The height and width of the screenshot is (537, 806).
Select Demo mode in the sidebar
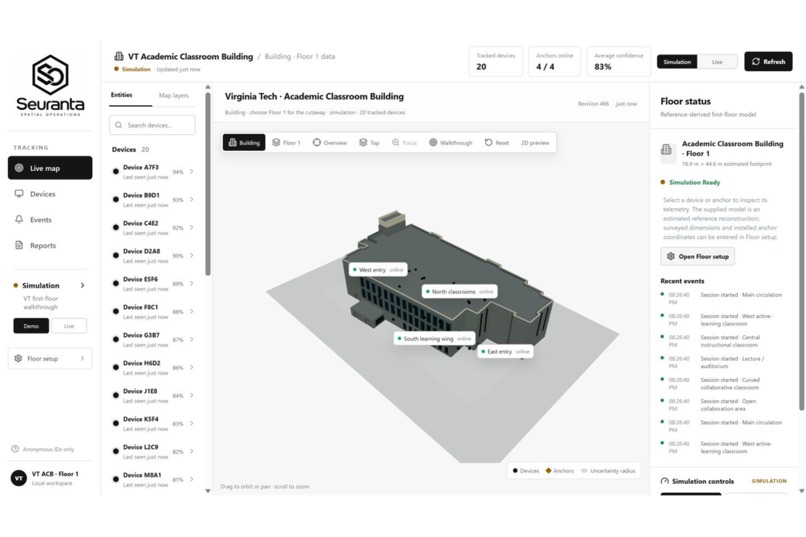[31, 326]
